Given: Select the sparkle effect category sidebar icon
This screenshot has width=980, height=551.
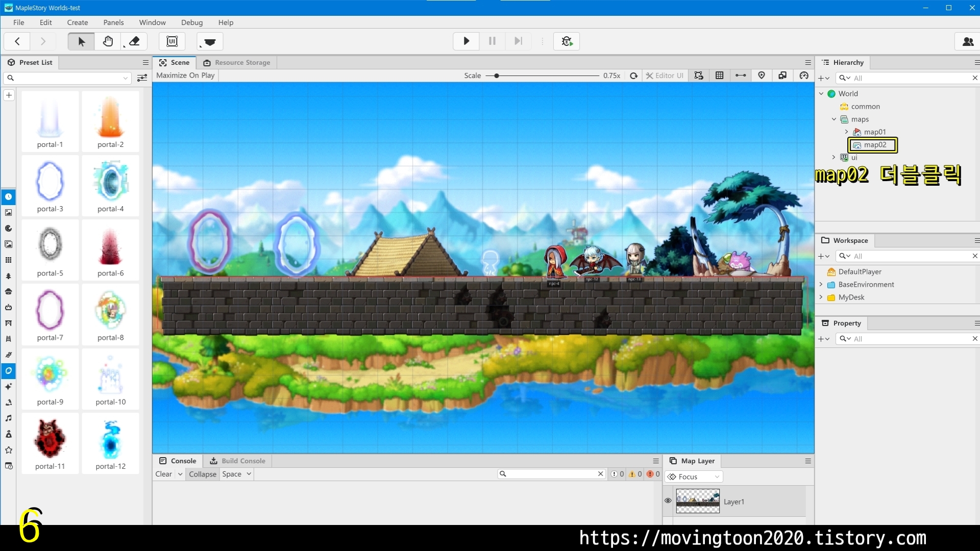Looking at the screenshot, I should [x=9, y=387].
